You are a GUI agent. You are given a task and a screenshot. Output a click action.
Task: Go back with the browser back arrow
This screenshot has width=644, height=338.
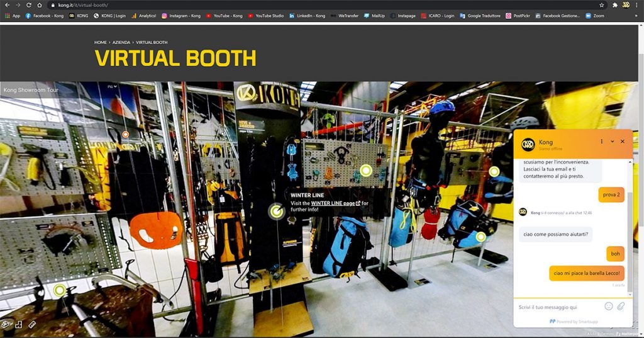pos(7,5)
